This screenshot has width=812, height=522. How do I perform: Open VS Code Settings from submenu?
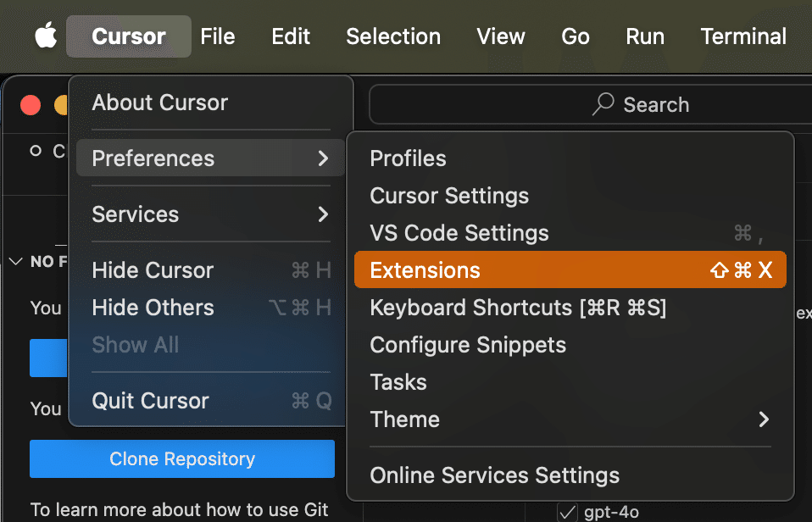570,232
